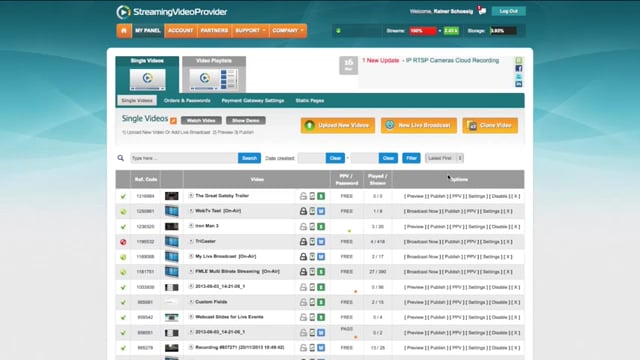The image size is (640, 360).
Task: Click the magnifier icon left of search field
Action: [120, 158]
